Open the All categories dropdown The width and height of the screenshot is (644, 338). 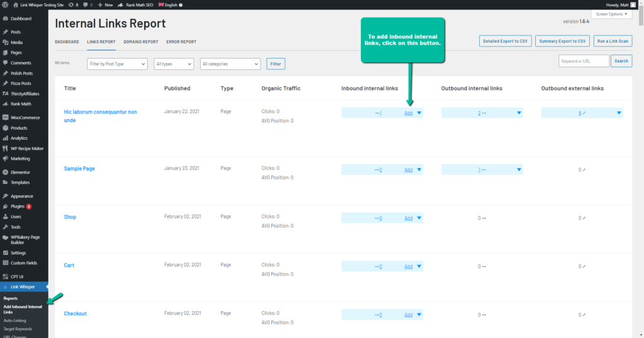click(230, 64)
